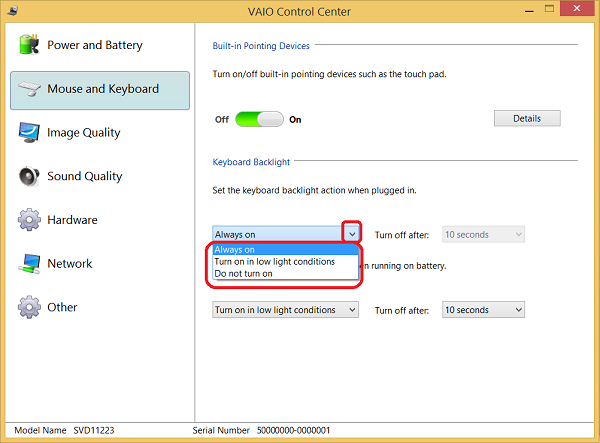This screenshot has width=600, height=443.
Task: Click the Hardware gear icon
Action: point(29,220)
